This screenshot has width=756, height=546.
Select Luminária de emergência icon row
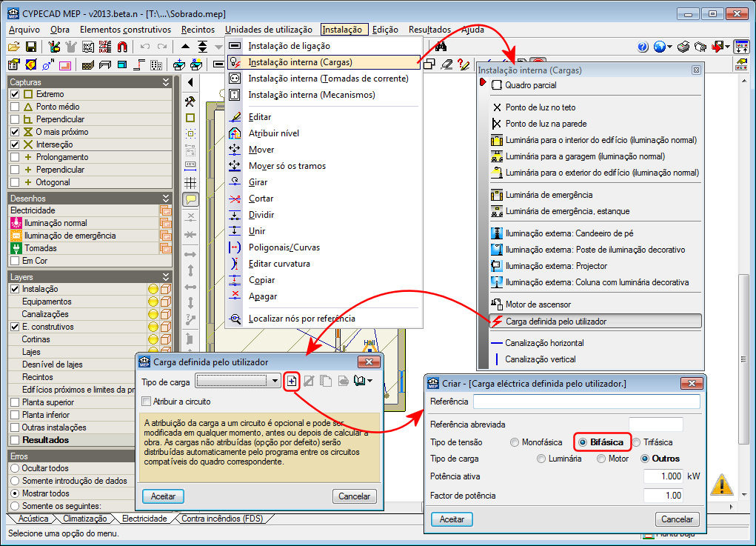click(x=595, y=195)
